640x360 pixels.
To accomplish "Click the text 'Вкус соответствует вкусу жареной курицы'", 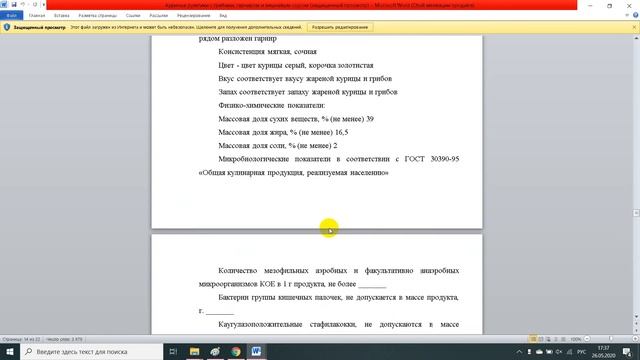I will pos(289,78).
